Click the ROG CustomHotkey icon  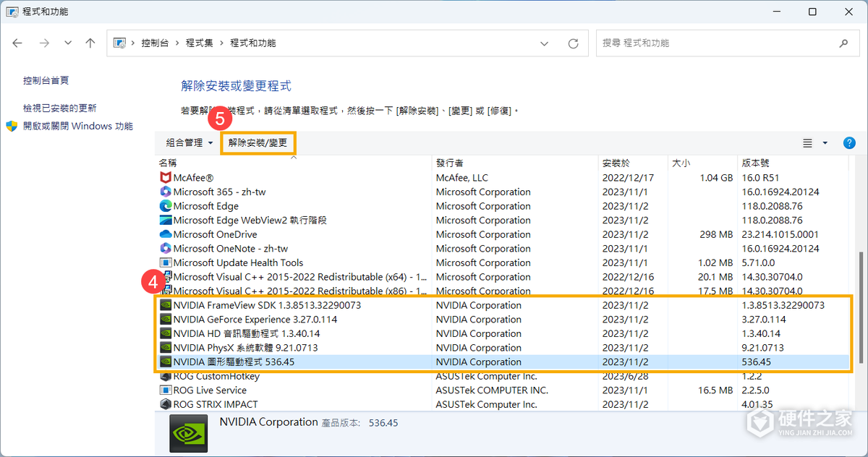coord(166,376)
